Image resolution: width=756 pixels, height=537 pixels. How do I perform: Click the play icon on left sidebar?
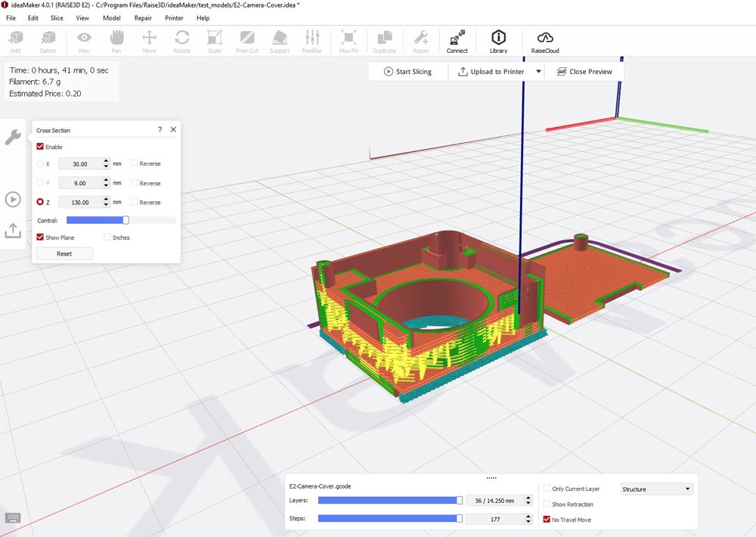tap(13, 199)
